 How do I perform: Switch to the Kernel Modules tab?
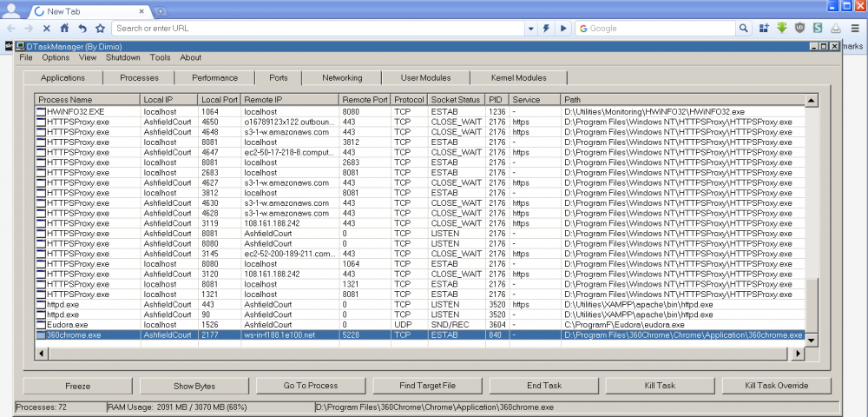tap(518, 78)
